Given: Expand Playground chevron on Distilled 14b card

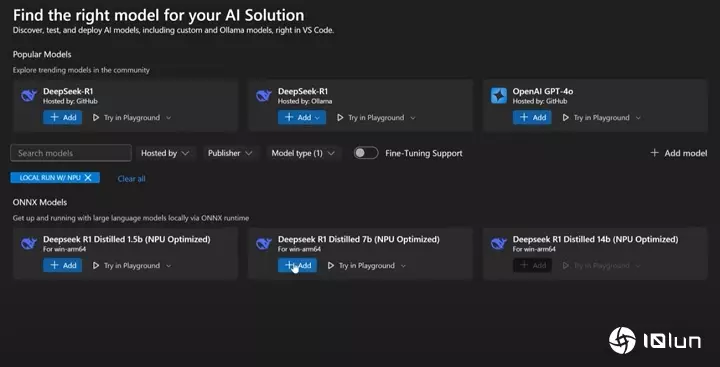Looking at the screenshot, I should point(638,266).
